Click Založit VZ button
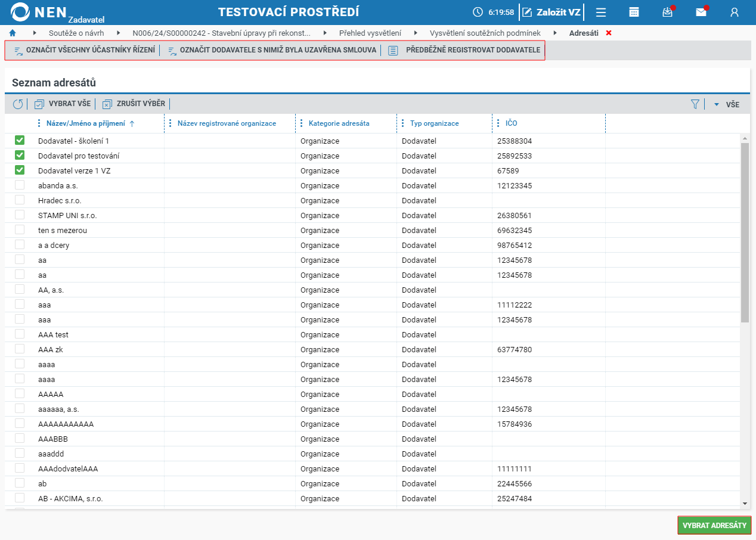Image resolution: width=756 pixels, height=540 pixels. point(551,12)
